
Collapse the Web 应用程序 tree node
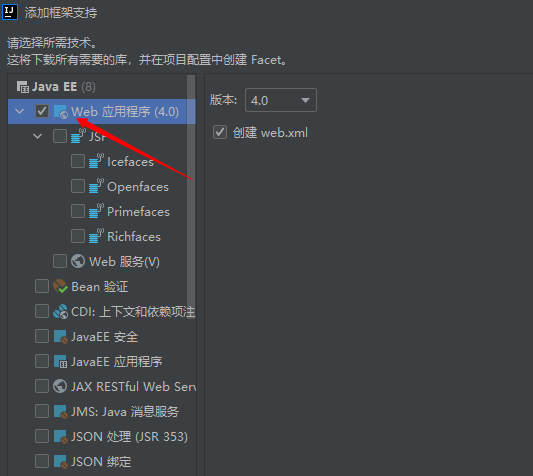(x=20, y=112)
